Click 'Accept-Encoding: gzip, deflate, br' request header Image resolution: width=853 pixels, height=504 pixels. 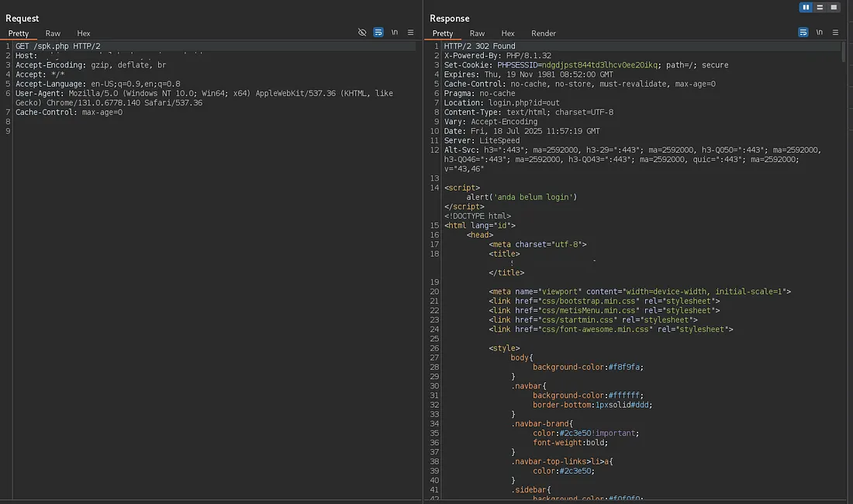91,64
